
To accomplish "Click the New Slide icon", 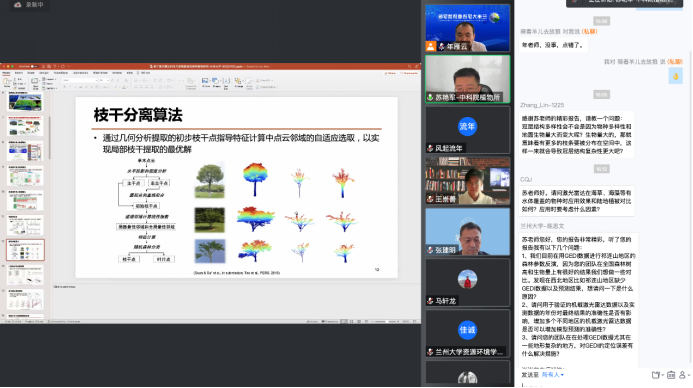I will 35,83.
